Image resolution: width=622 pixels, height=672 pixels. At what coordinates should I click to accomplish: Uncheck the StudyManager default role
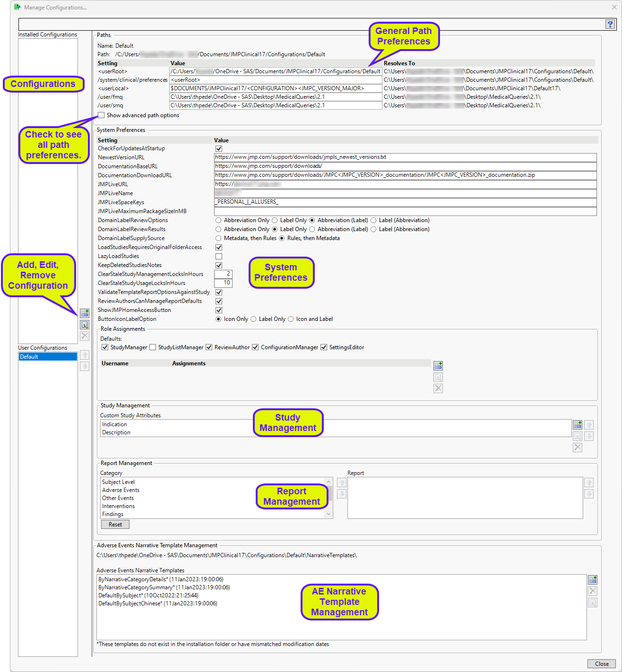pos(105,347)
